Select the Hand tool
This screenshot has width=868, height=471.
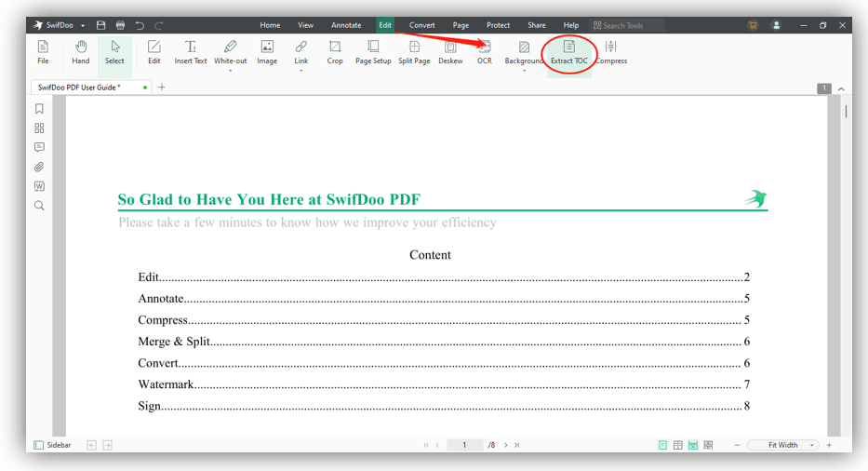coord(80,52)
